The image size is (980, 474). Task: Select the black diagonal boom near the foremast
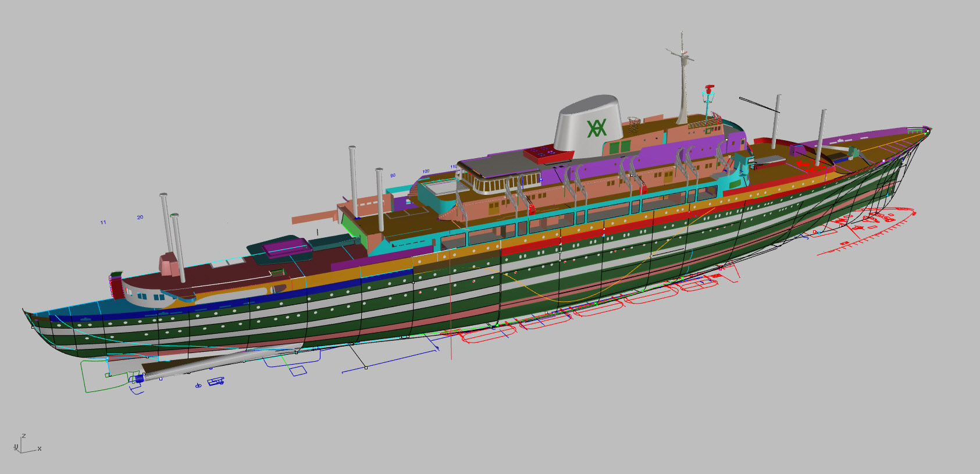click(x=758, y=104)
